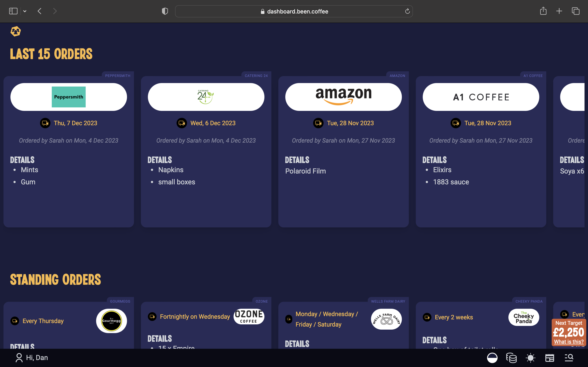Screen dimensions: 588x367
Task: Click the 'Soya x6' item on the cut-off card
Action: 572,171
